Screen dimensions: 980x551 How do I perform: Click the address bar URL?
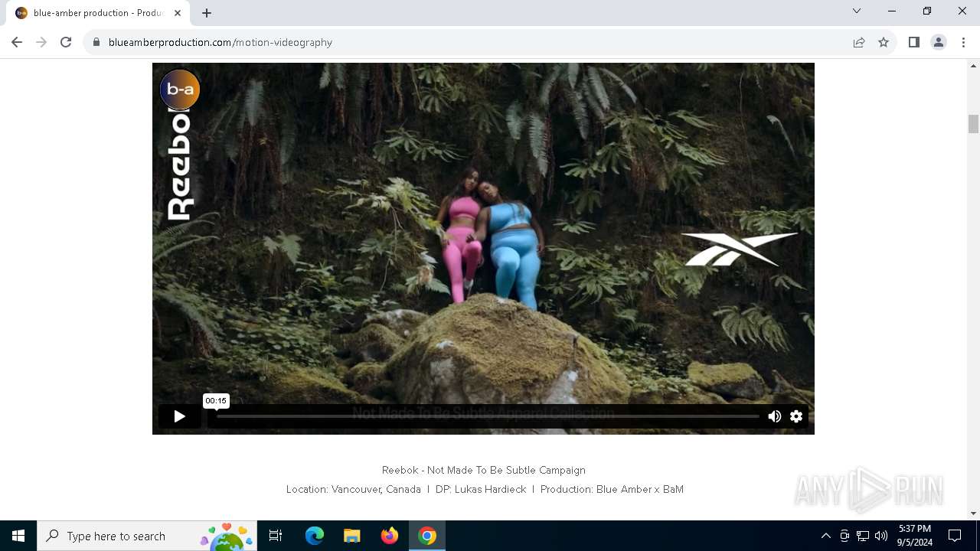coord(220,42)
